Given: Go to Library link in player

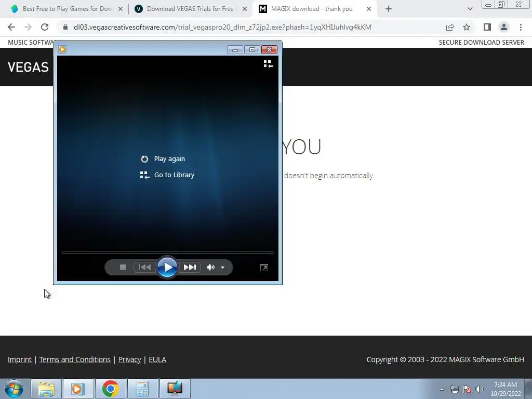Looking at the screenshot, I should 167,175.
